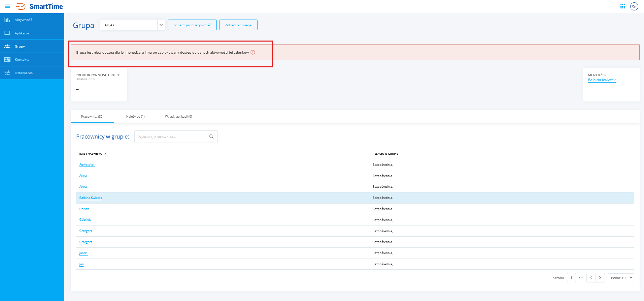Open the Pokaż 10 page size dropdown

[621, 278]
